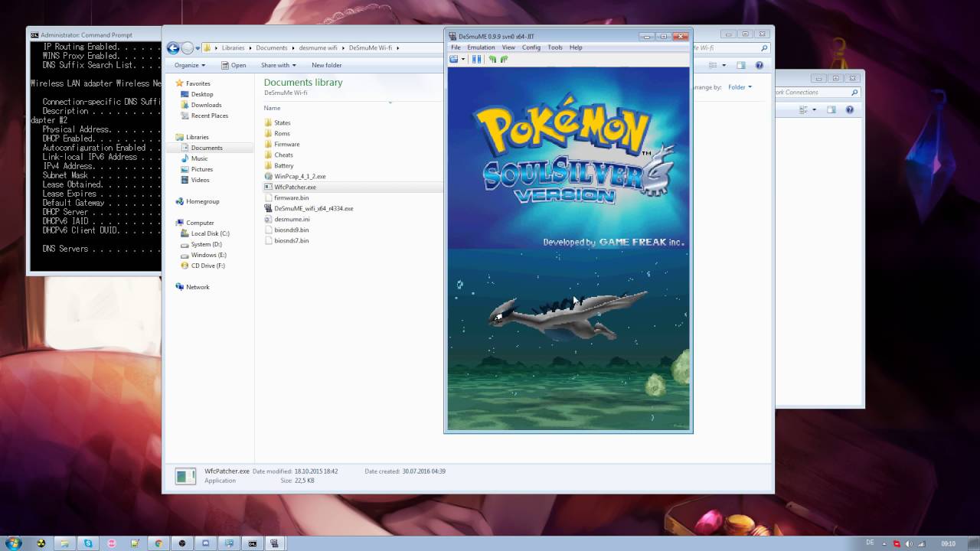Screen dimensions: 980x551
Task: Open Homegroup in navigation pane
Action: pyautogui.click(x=202, y=201)
